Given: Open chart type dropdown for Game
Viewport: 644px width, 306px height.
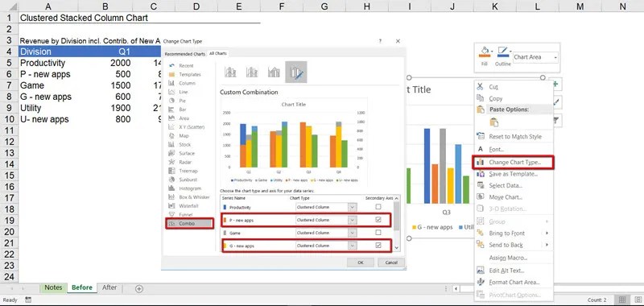Looking at the screenshot, I should pyautogui.click(x=352, y=233).
